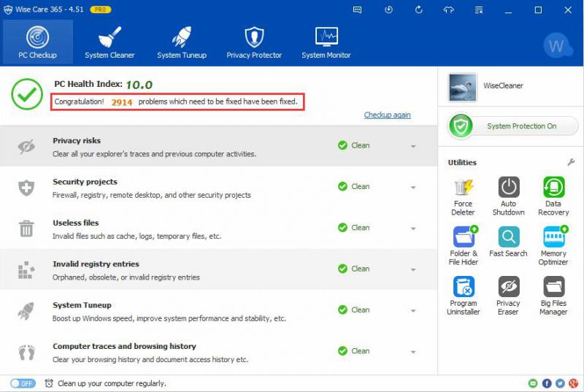Expand the System Tuneup row dropdown arrow
This screenshot has height=392, width=584.
413,311
